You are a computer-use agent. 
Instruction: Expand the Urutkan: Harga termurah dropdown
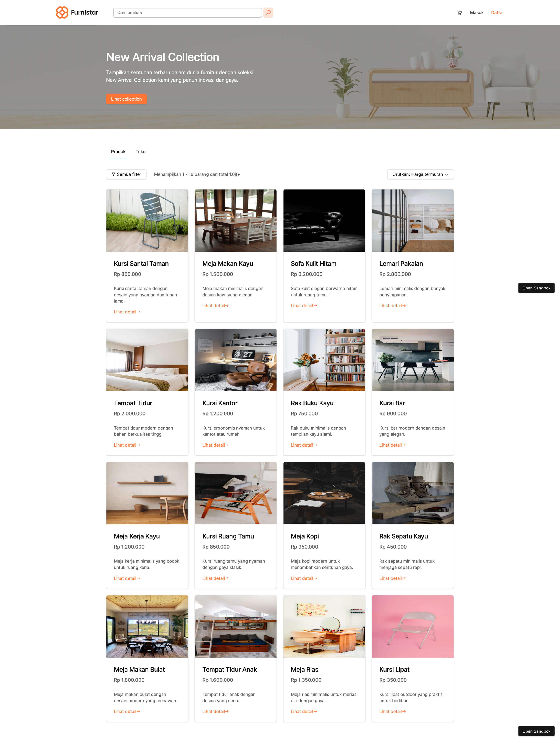pos(420,174)
